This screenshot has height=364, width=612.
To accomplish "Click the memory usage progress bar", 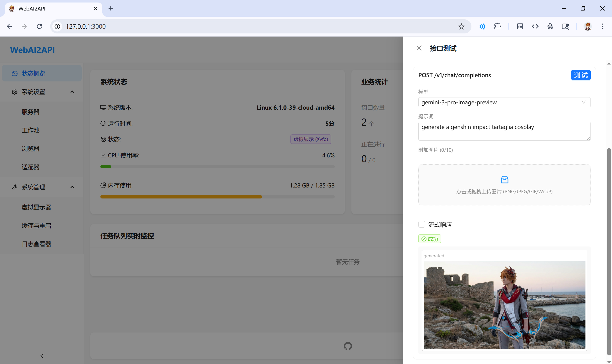I will click(217, 197).
